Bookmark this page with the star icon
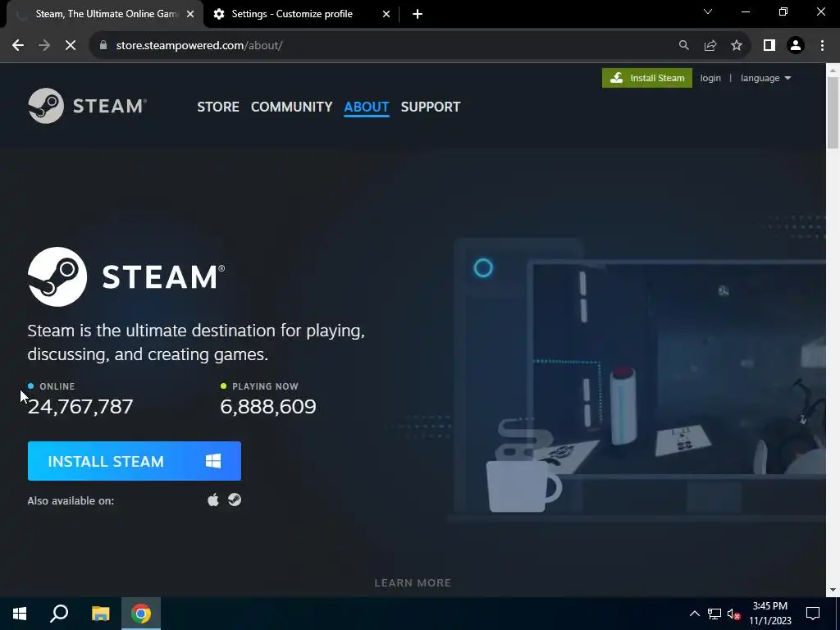 click(737, 46)
